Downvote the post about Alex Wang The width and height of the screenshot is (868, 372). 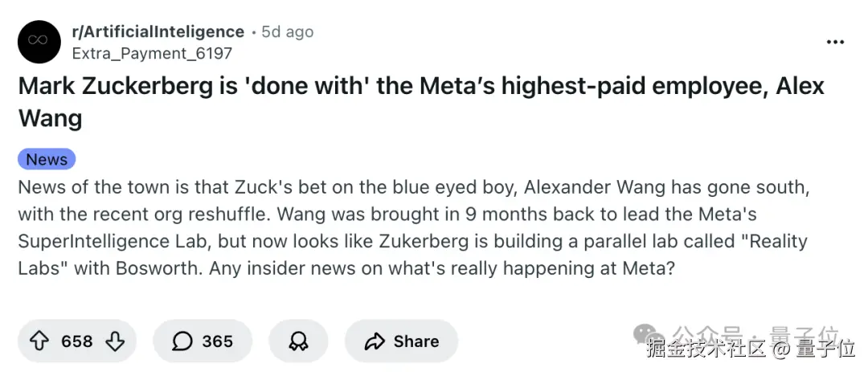coord(115,341)
